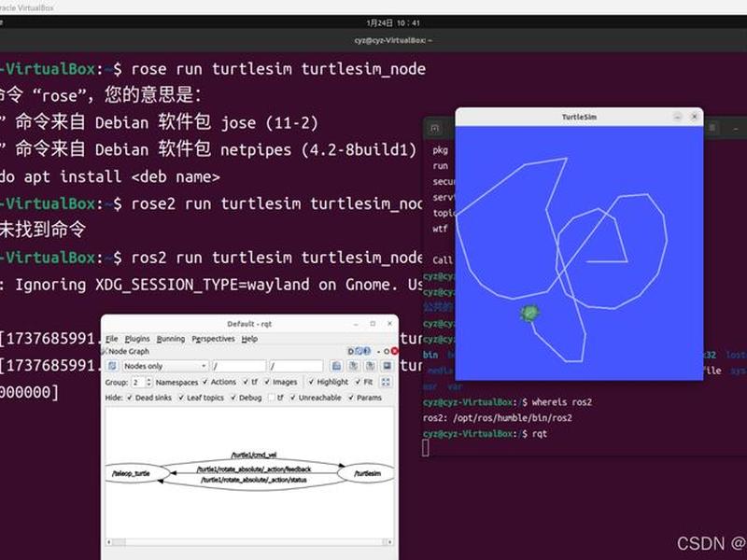Viewport: 747px width, 560px height.
Task: Click the fit-in-view icon beside Fit checkbox
Action: click(386, 382)
